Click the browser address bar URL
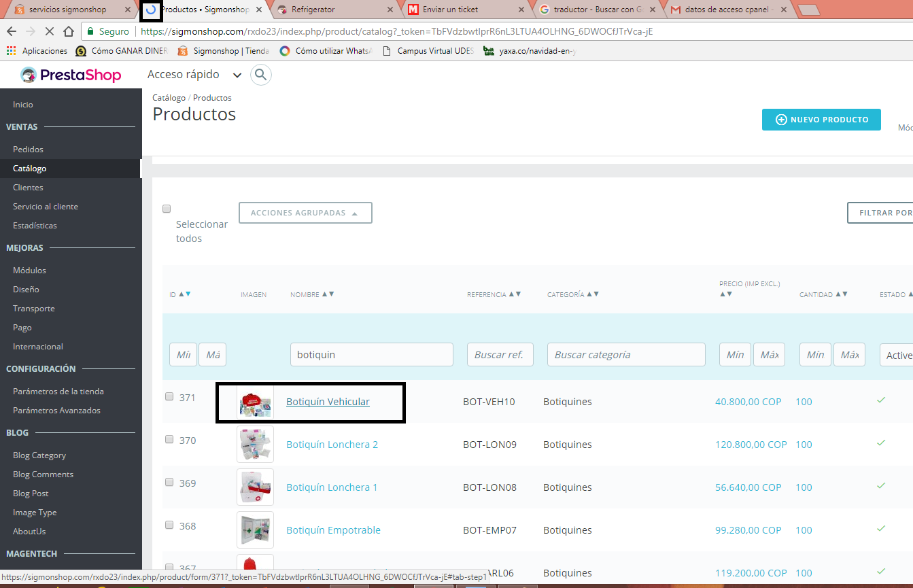This screenshot has height=588, width=913. pos(397,31)
